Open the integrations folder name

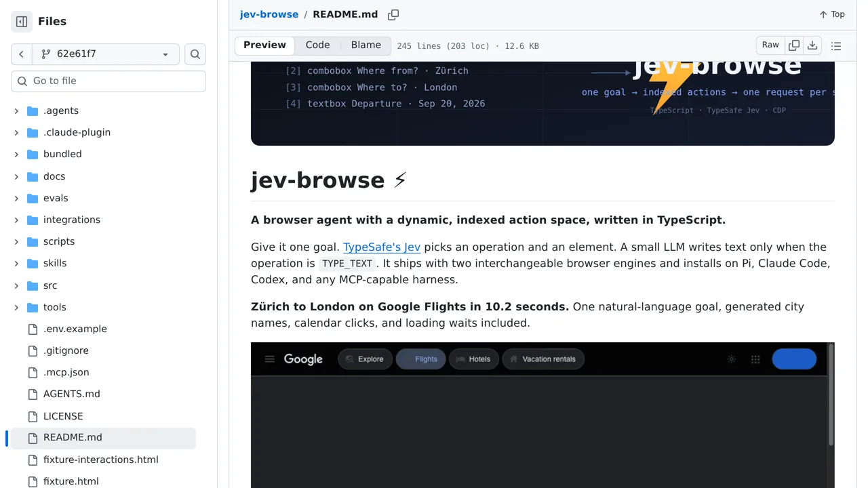coord(72,220)
